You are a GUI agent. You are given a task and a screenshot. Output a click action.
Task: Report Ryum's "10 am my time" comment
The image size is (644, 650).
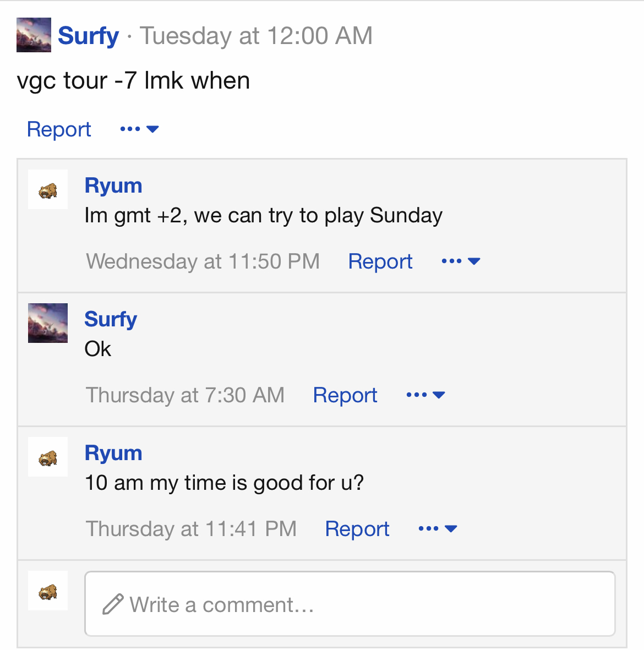357,529
